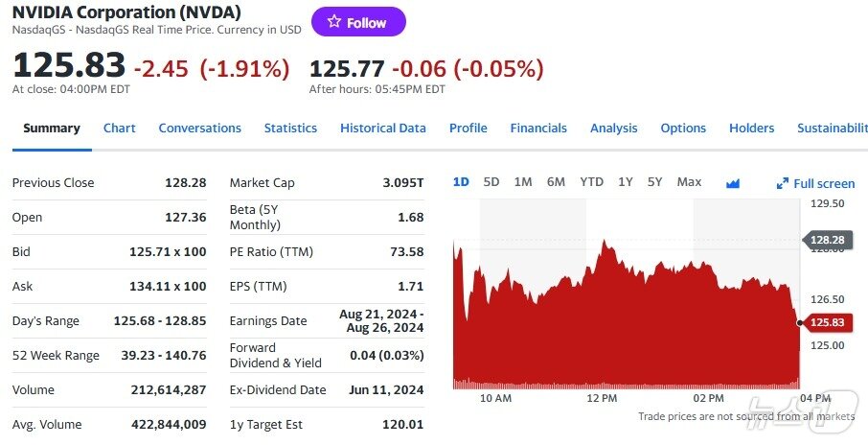Image resolution: width=868 pixels, height=445 pixels.
Task: Select the 5D chart range
Action: click(x=491, y=182)
